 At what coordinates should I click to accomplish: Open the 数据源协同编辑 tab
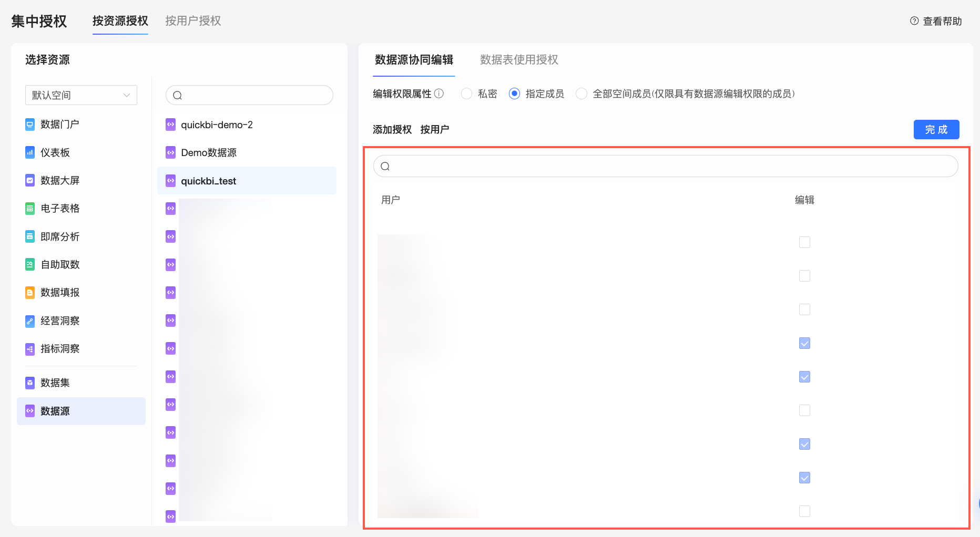point(414,60)
